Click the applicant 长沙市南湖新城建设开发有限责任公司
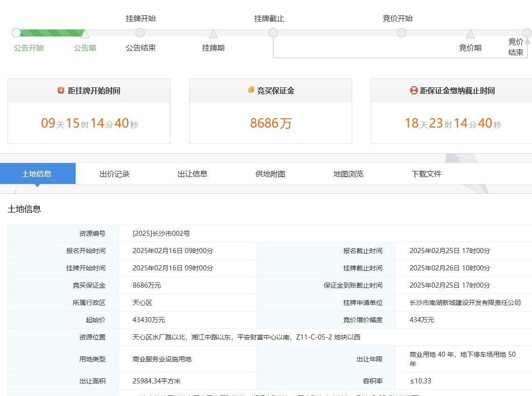The image size is (532, 396). 465,303
